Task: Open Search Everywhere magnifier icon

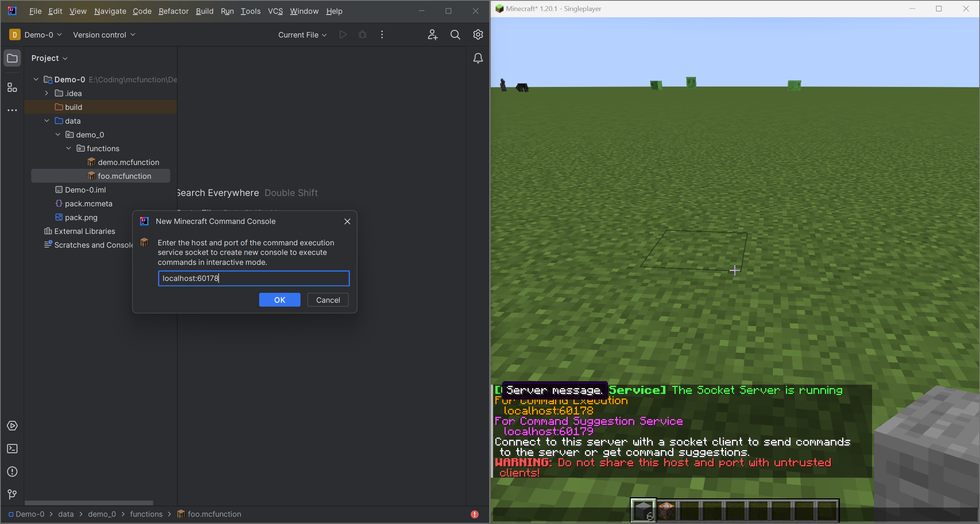Action: point(455,35)
